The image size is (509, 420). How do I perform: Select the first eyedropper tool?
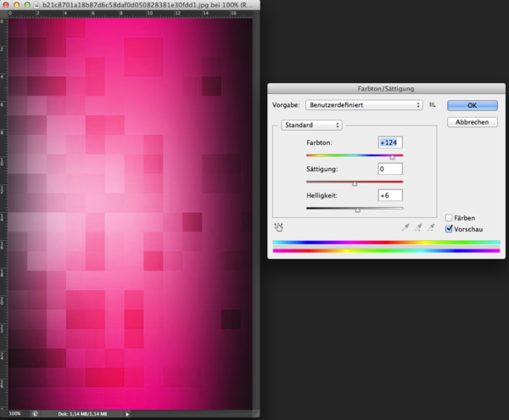[x=406, y=227]
